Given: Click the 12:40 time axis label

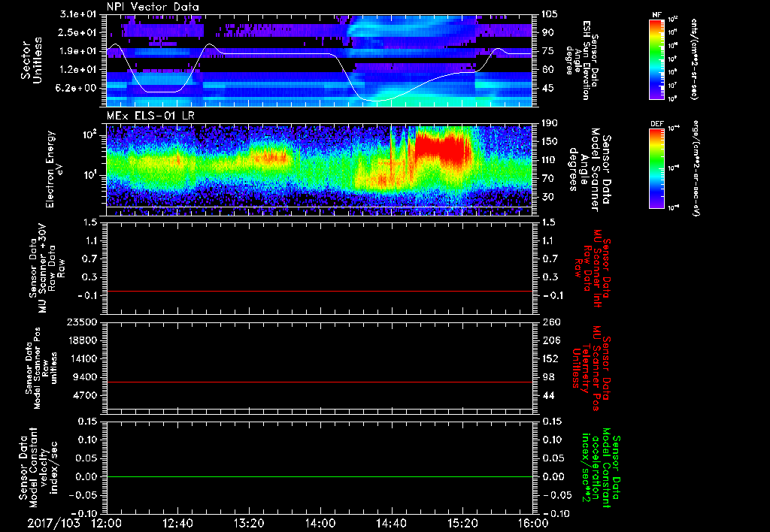Looking at the screenshot, I should tap(177, 522).
